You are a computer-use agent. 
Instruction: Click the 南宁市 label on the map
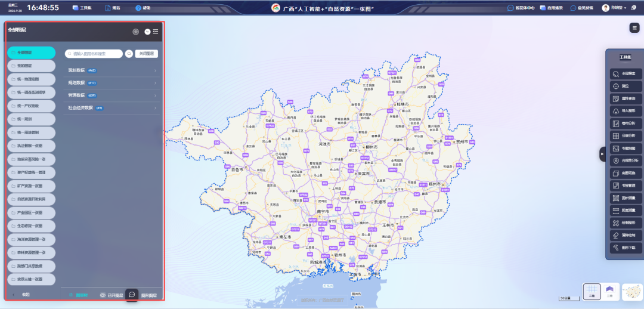323,211
